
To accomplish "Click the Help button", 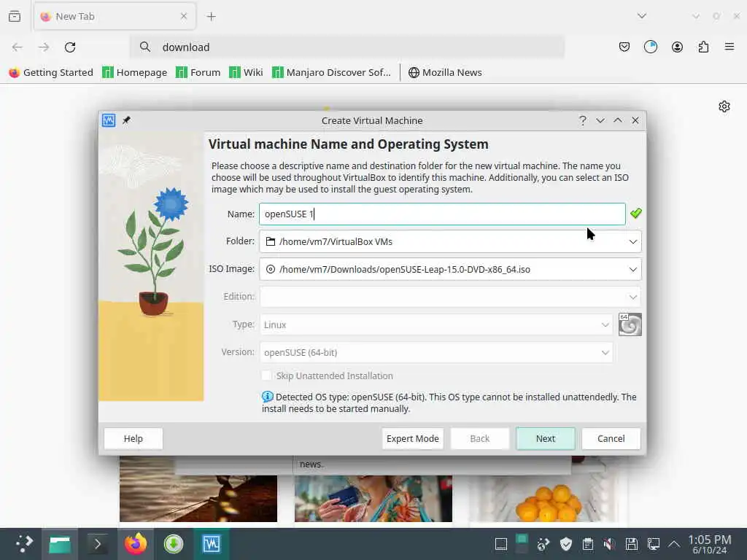I will point(133,438).
